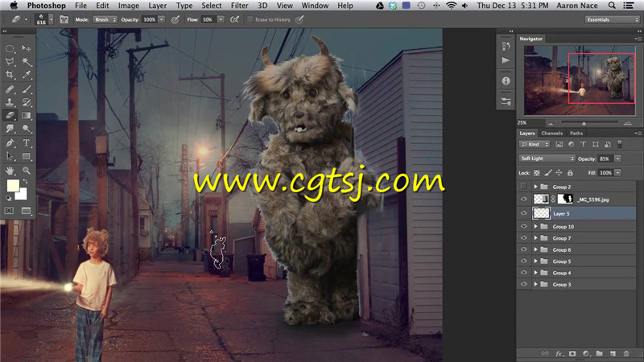Select the Pen tool
Screen dimensions: 644x362
10,143
